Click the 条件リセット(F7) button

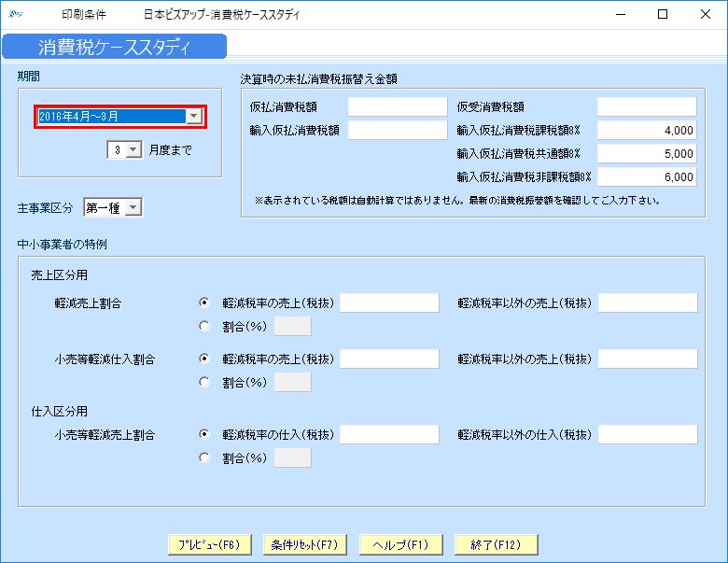point(305,544)
